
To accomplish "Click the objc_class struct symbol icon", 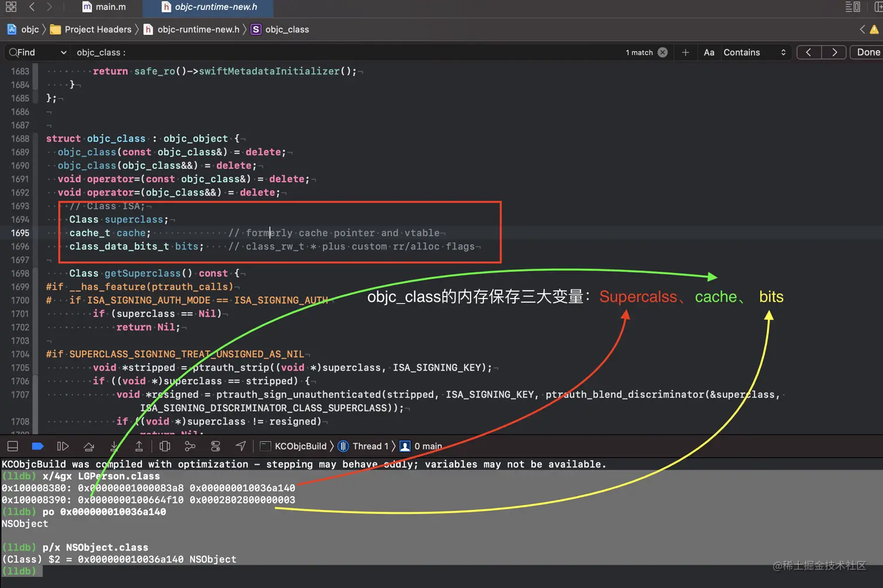I will click(256, 29).
